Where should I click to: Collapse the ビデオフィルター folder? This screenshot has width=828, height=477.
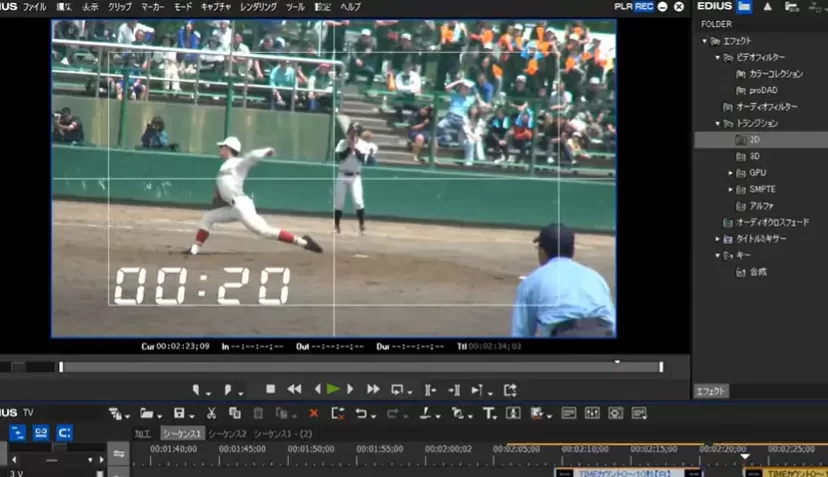pyautogui.click(x=718, y=58)
